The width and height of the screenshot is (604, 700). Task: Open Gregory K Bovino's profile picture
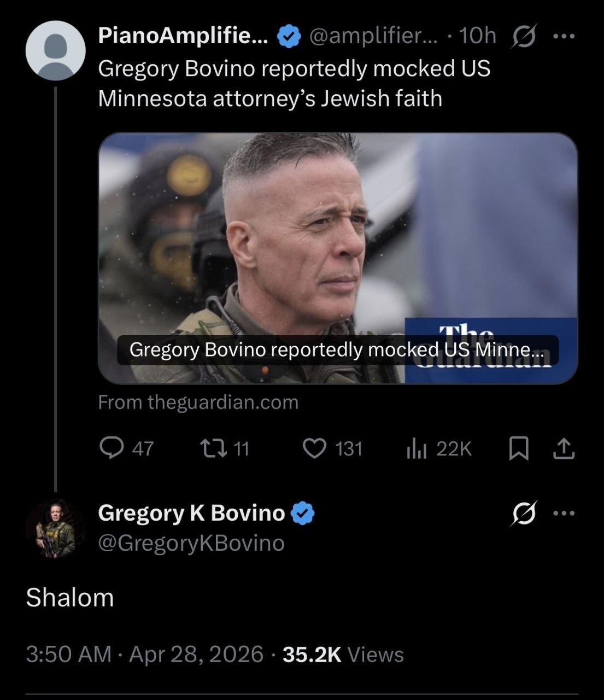coord(56,528)
